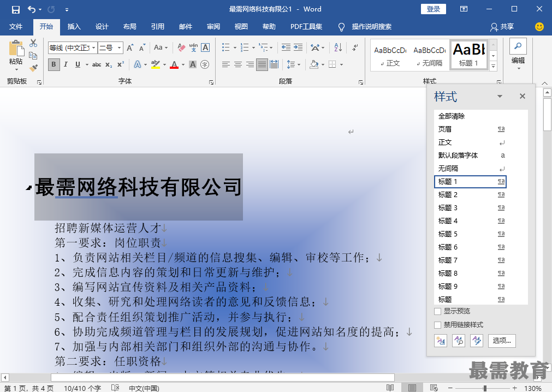Viewport: 552px width, 392px height.
Task: Expand the bullet list dropdown arrow
Action: pyautogui.click(x=235, y=47)
